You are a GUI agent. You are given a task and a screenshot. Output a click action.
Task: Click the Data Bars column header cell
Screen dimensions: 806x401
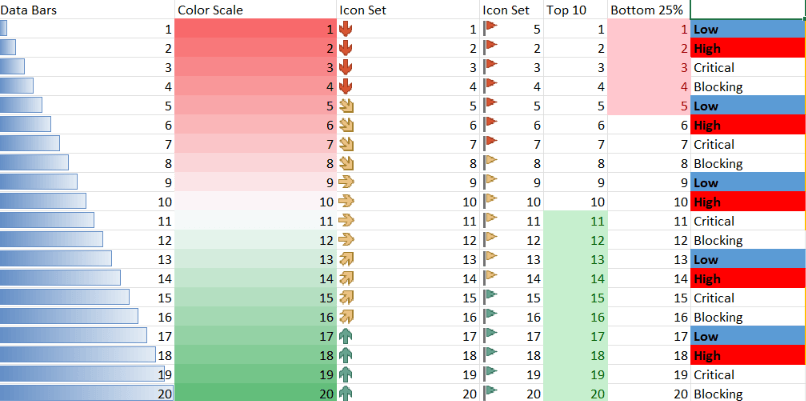tap(87, 9)
